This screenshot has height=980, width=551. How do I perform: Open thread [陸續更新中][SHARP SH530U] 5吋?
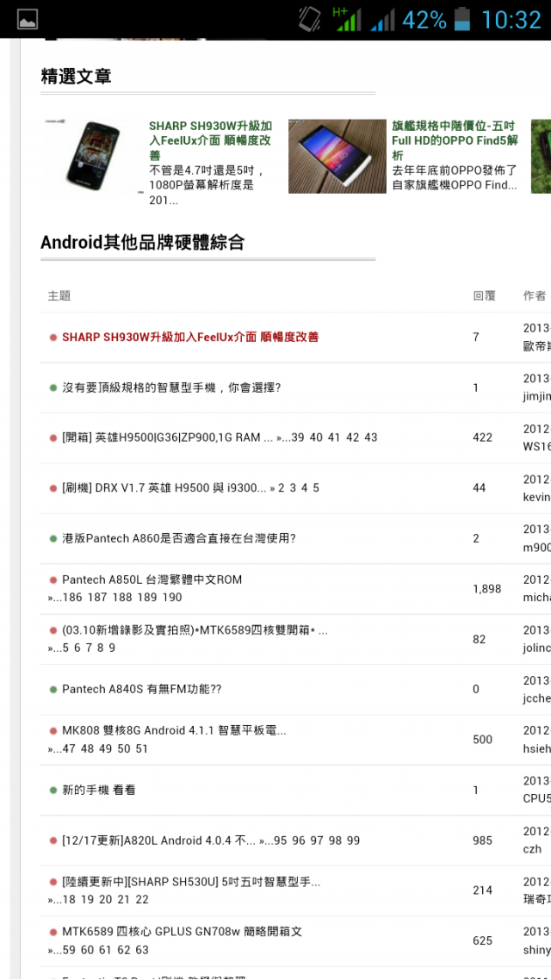click(191, 883)
